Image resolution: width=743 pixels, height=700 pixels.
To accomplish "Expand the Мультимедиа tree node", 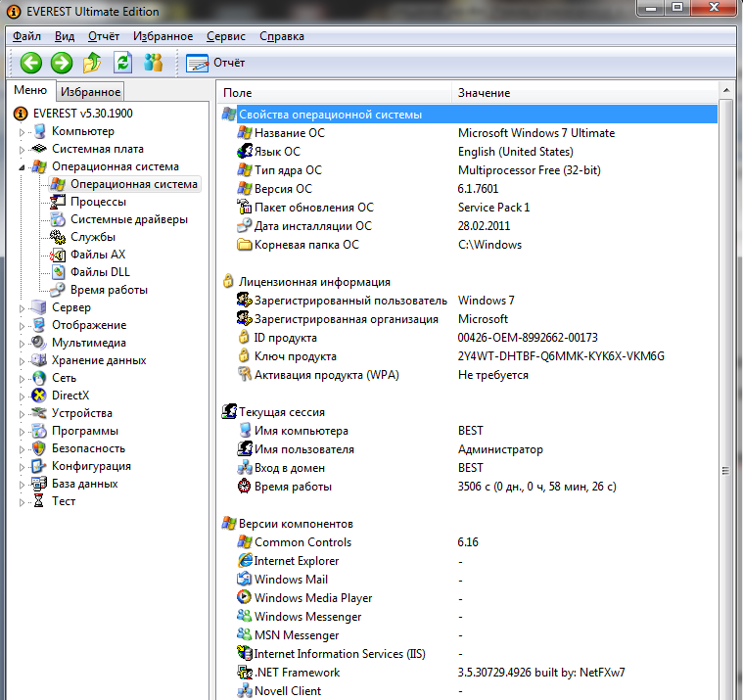I will click(22, 344).
